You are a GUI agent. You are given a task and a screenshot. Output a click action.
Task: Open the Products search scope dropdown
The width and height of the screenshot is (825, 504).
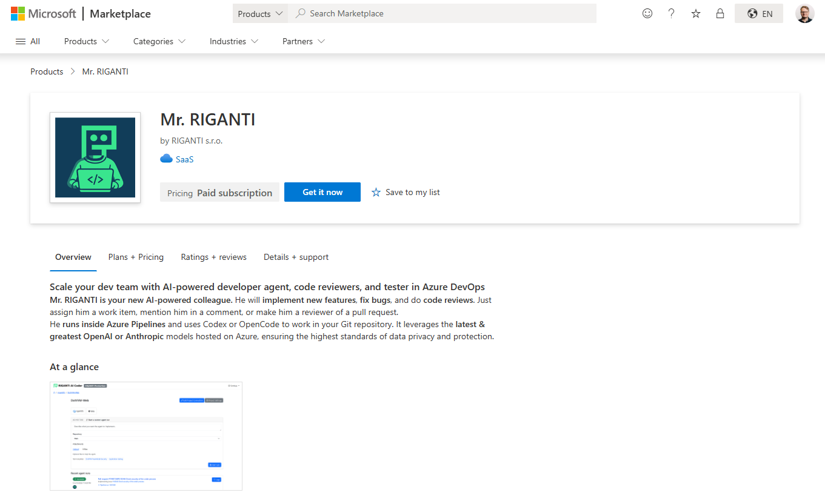click(x=260, y=13)
